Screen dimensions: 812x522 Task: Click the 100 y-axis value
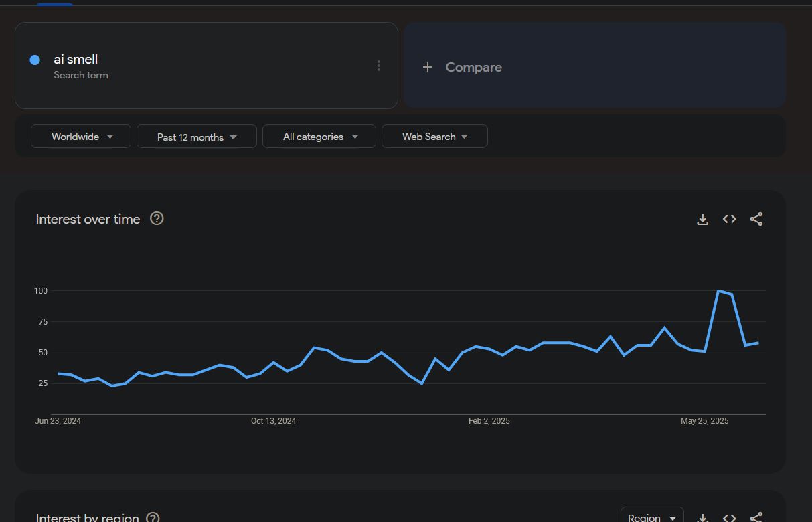tap(41, 291)
